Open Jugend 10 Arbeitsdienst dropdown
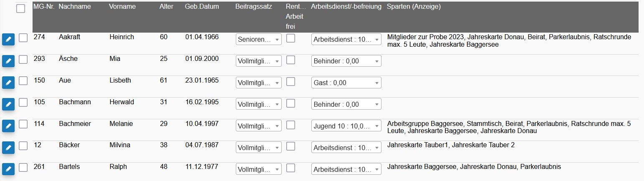The height and width of the screenshot is (181, 644). (346, 126)
